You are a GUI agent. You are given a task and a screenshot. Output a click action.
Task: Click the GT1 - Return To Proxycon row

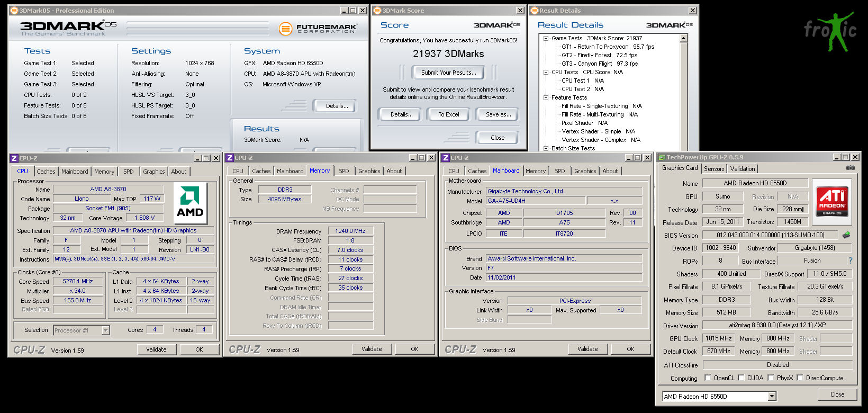click(608, 47)
